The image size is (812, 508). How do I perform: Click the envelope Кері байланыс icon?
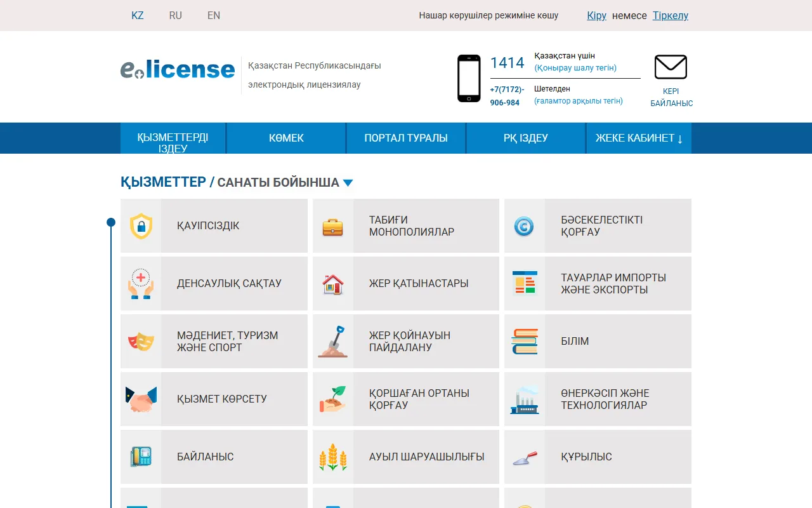click(671, 67)
